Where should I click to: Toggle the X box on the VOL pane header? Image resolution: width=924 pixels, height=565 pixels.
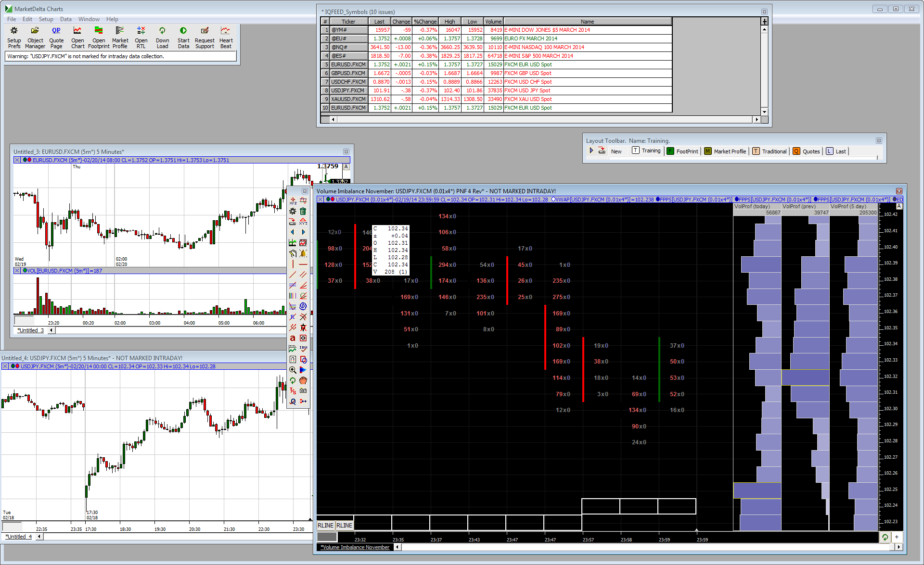pyautogui.click(x=17, y=271)
